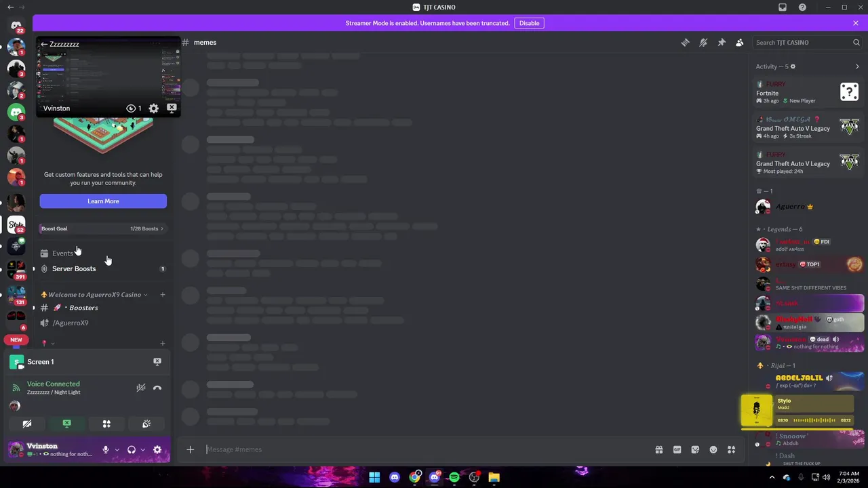868x488 pixels.
Task: Open the Boost Goal progress bar
Action: pyautogui.click(x=103, y=228)
